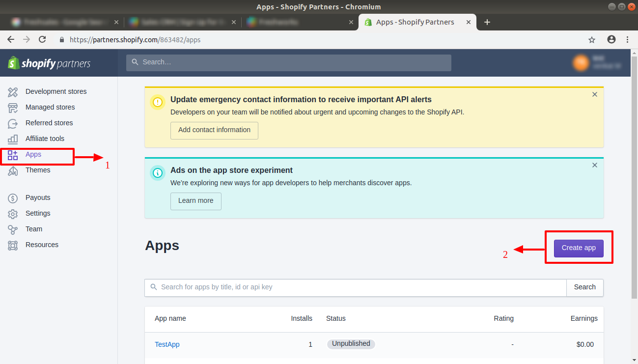Open Payouts in sidebar
Screen dimensions: 638x364
38,197
